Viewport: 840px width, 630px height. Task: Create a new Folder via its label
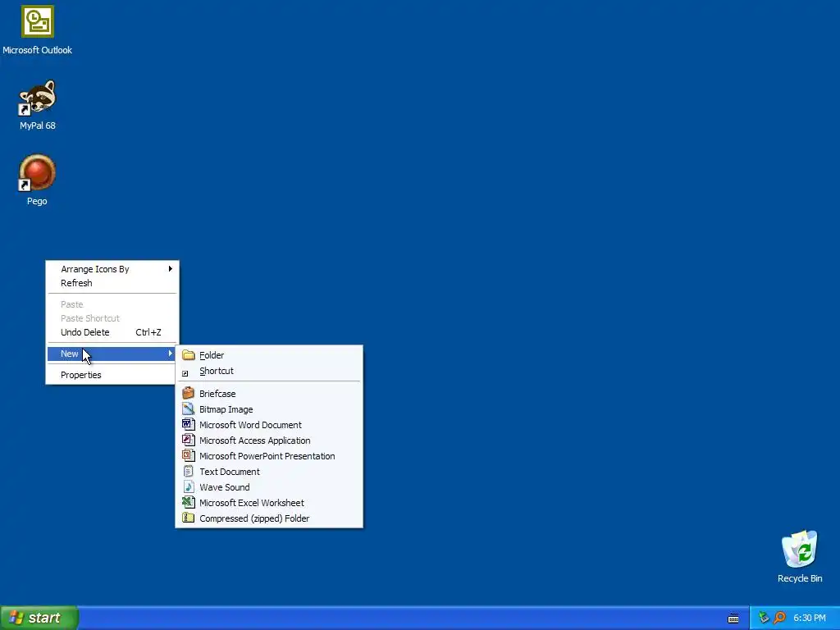212,355
